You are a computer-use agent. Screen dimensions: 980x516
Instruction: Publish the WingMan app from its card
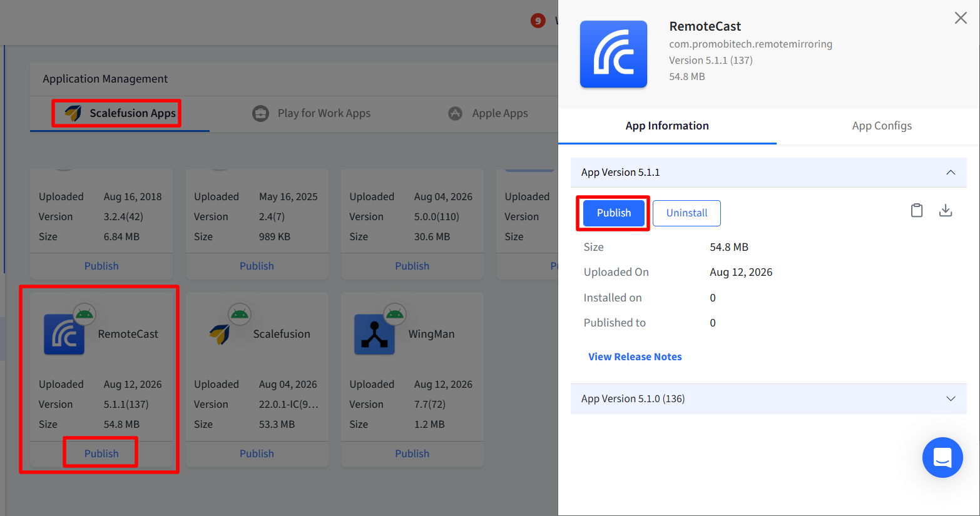(412, 453)
